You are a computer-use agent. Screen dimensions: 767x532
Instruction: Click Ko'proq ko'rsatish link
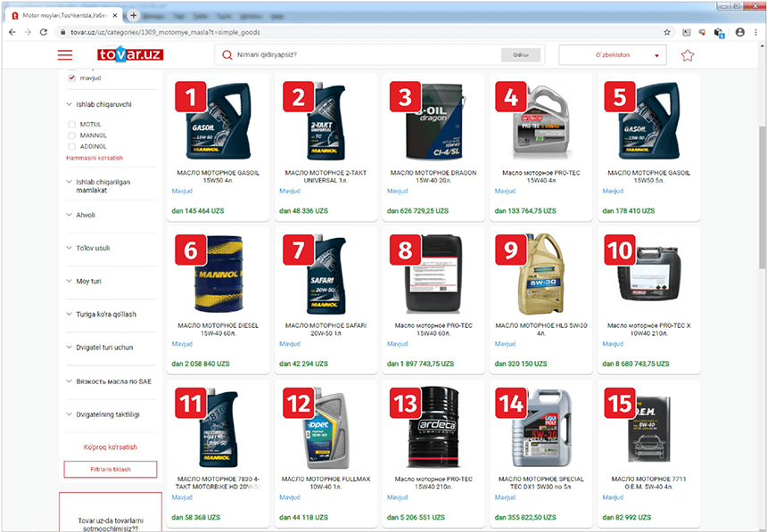(111, 447)
